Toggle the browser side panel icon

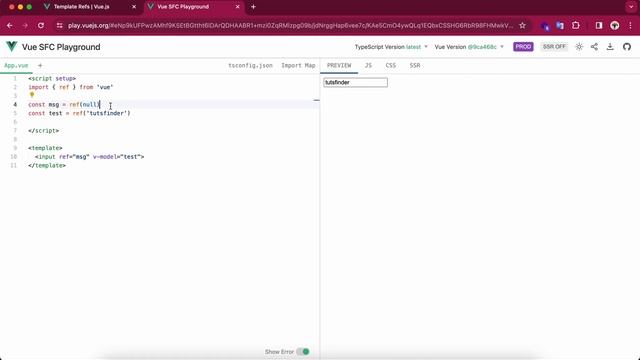(x=599, y=25)
